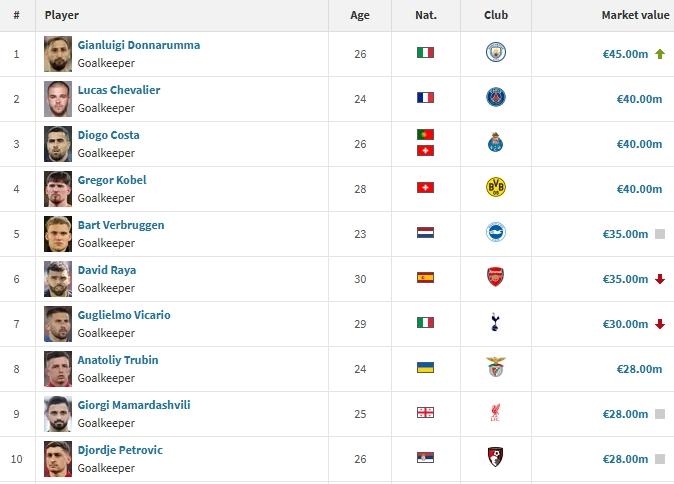Click green up arrow beside €45.00m
This screenshot has width=674, height=484.
[660, 54]
